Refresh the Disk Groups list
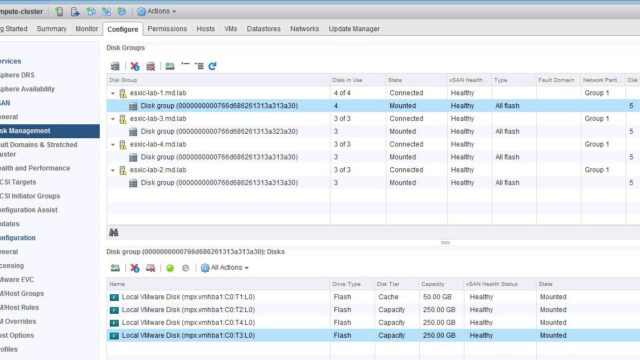640x360 pixels. (212, 66)
